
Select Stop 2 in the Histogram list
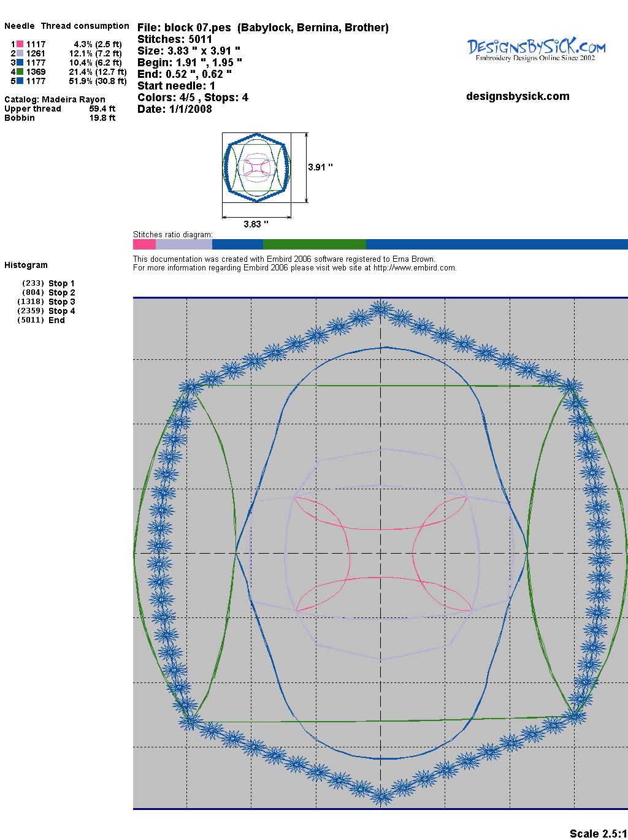[61, 292]
